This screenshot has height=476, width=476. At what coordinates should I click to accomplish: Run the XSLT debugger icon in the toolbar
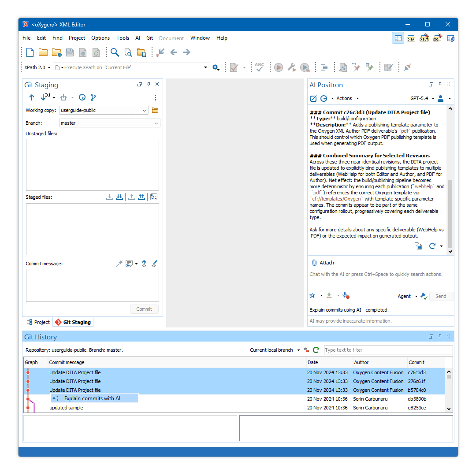pos(424,38)
